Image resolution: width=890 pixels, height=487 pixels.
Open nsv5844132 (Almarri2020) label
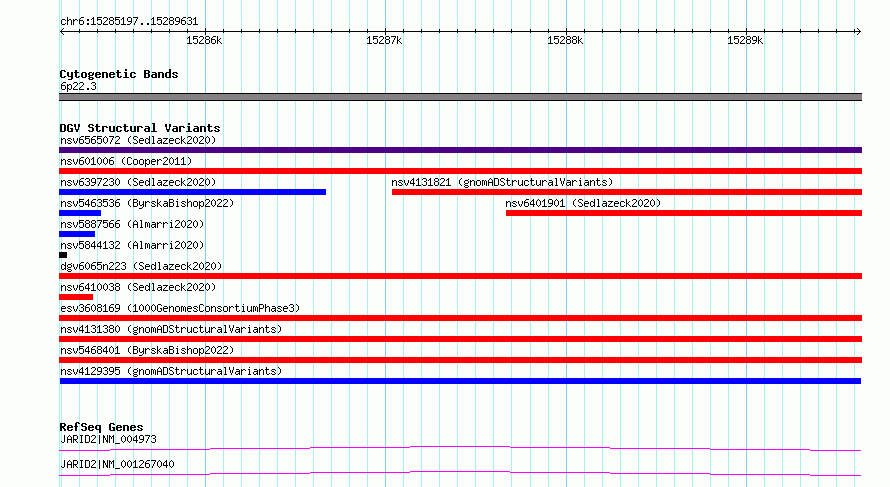point(132,245)
